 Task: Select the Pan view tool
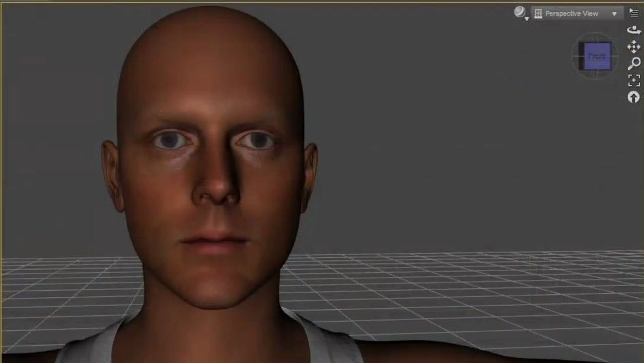click(633, 45)
